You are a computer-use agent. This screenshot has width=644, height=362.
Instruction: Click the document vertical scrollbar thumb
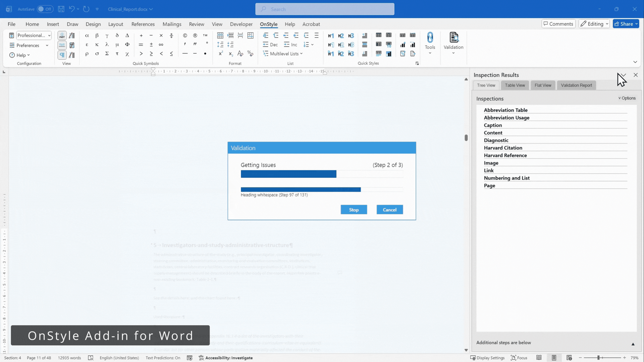click(466, 138)
